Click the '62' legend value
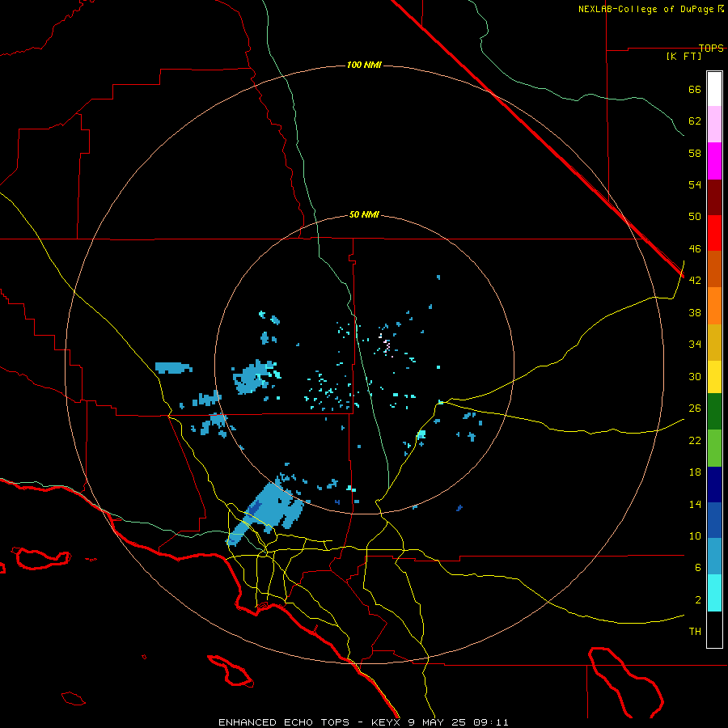The width and height of the screenshot is (728, 728). coord(695,121)
